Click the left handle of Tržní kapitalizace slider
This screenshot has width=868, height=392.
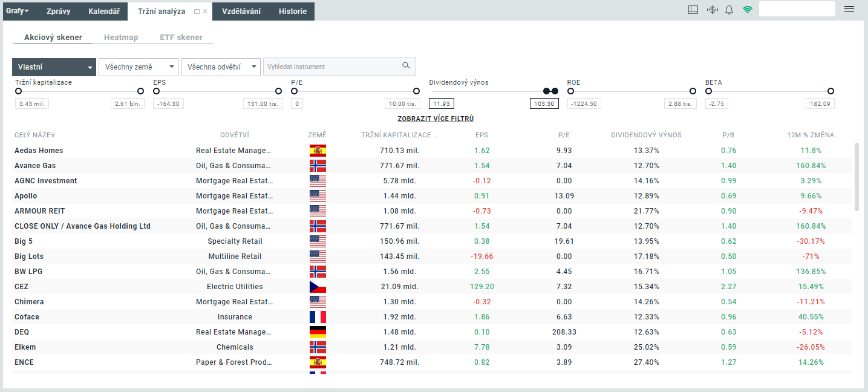18,91
